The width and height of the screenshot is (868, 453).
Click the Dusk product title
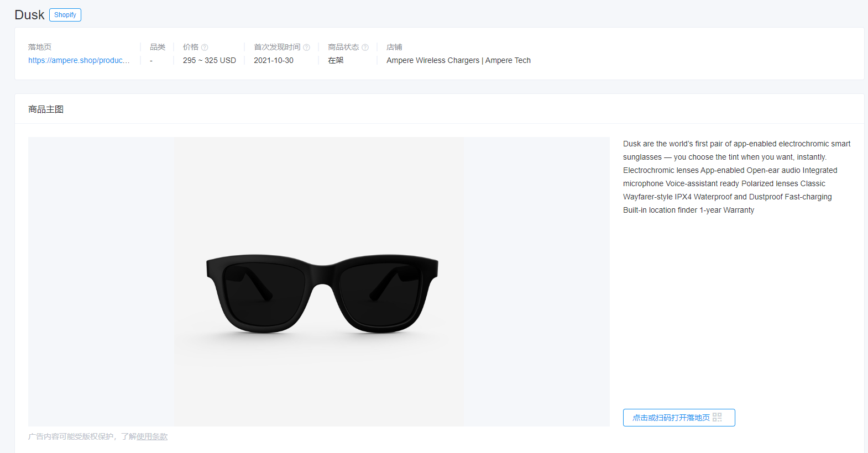point(29,15)
